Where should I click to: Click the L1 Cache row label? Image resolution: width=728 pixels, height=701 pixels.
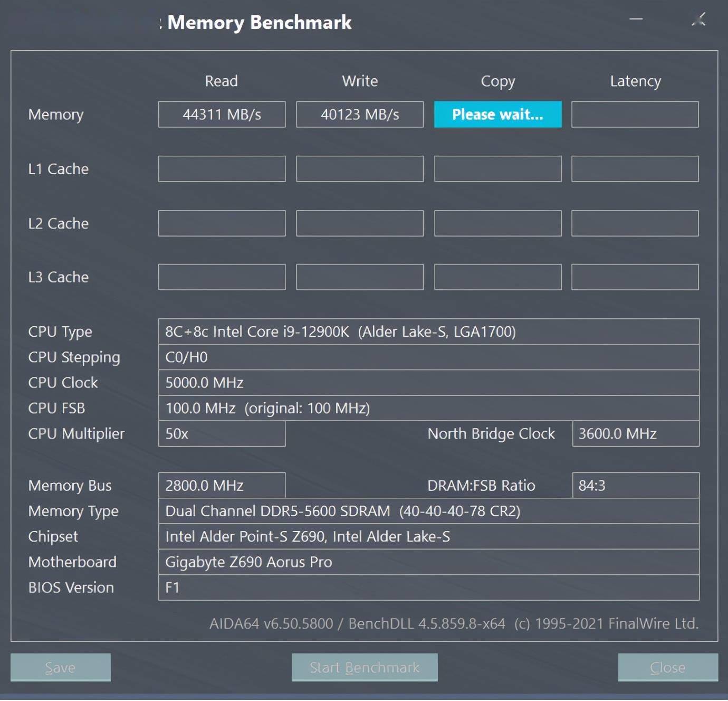pos(59,169)
